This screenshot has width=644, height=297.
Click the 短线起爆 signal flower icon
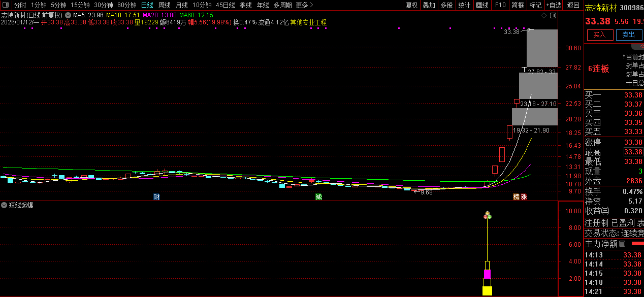pos(488,215)
